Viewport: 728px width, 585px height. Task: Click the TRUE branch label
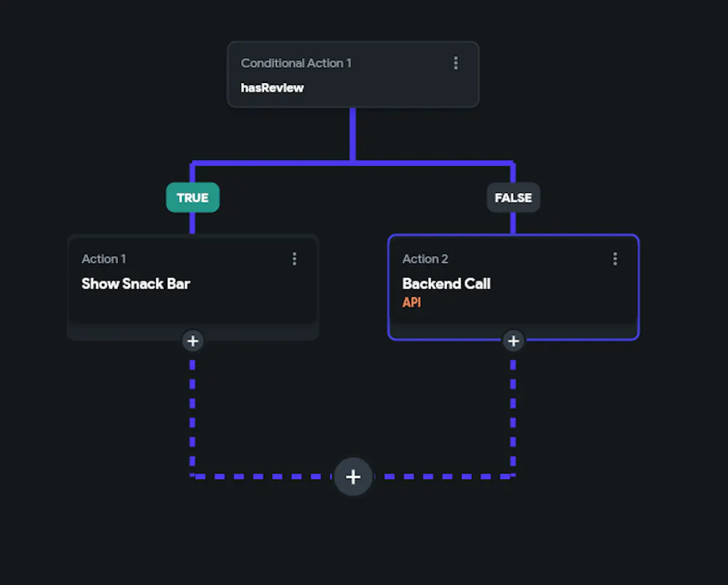pos(192,197)
